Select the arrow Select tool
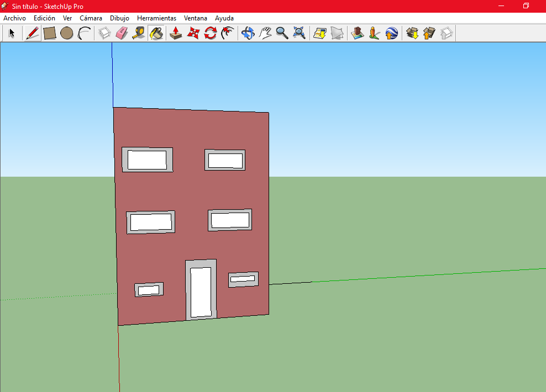The image size is (546, 392). point(12,34)
